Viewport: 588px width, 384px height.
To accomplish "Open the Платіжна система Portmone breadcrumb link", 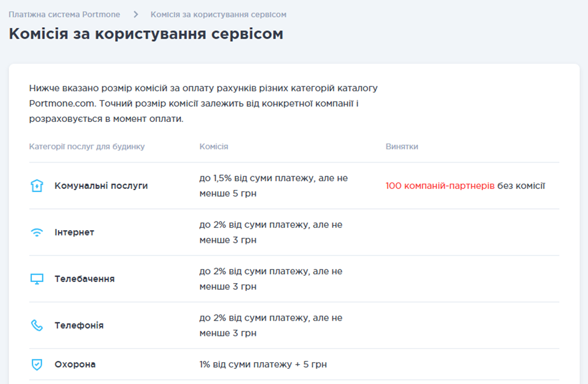I will point(64,14).
